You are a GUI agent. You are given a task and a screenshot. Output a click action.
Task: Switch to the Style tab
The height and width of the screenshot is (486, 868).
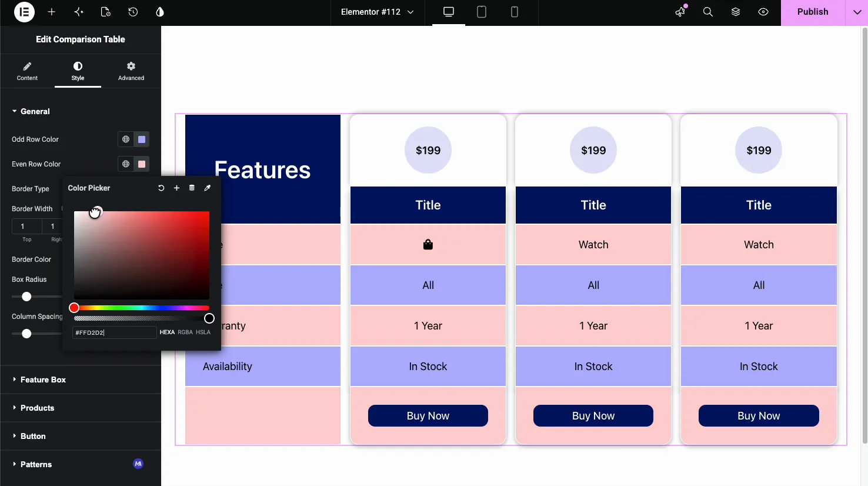click(x=78, y=71)
